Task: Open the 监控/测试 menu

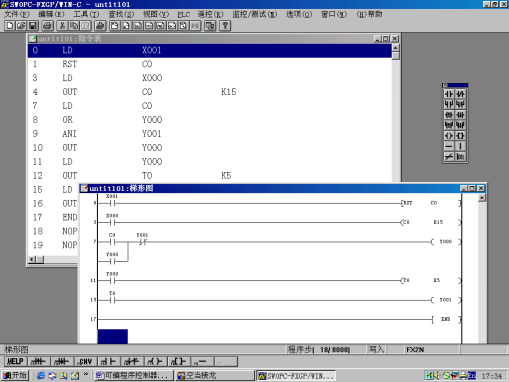Action: tap(255, 14)
